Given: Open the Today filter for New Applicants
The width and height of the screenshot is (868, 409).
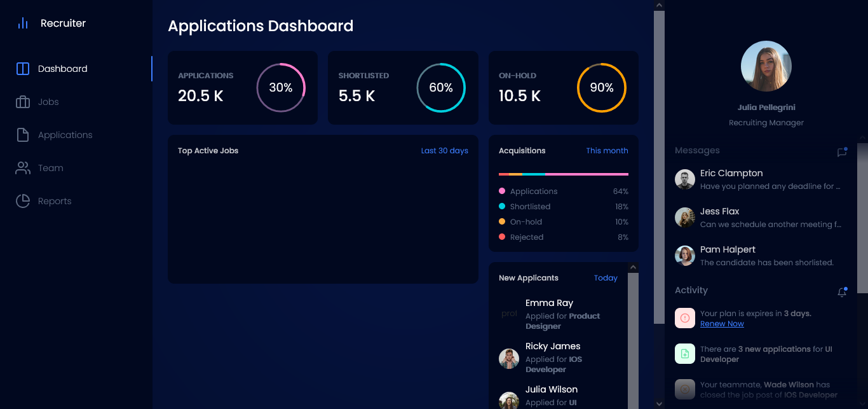Looking at the screenshot, I should coord(606,278).
